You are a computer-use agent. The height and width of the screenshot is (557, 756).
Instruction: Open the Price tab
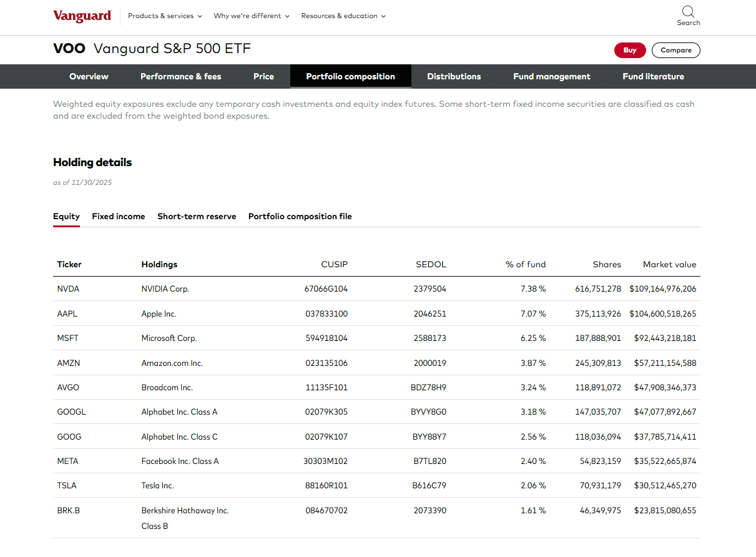pos(263,77)
